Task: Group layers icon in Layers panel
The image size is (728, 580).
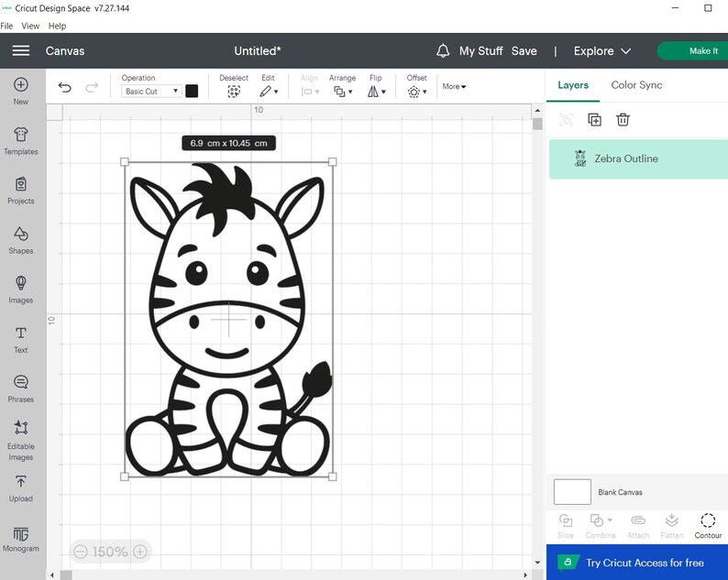Action: 566,120
